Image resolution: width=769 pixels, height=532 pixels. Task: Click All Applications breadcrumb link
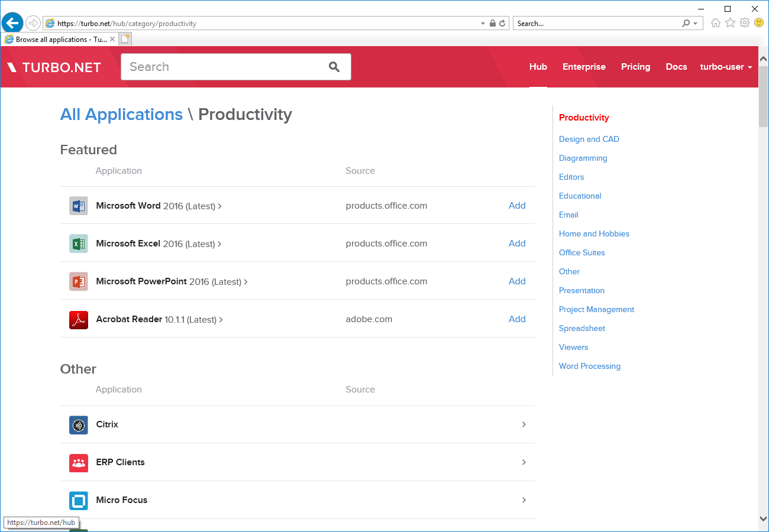click(x=121, y=114)
